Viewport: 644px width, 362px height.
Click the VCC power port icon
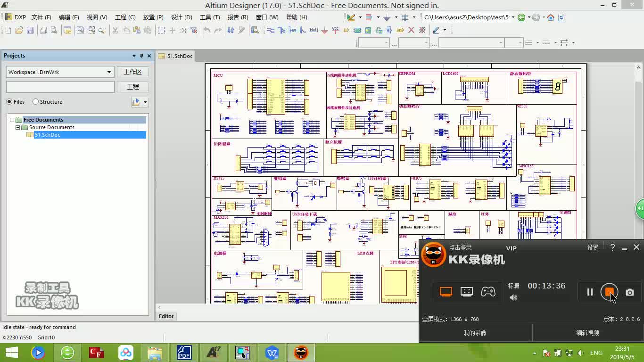coord(335,30)
